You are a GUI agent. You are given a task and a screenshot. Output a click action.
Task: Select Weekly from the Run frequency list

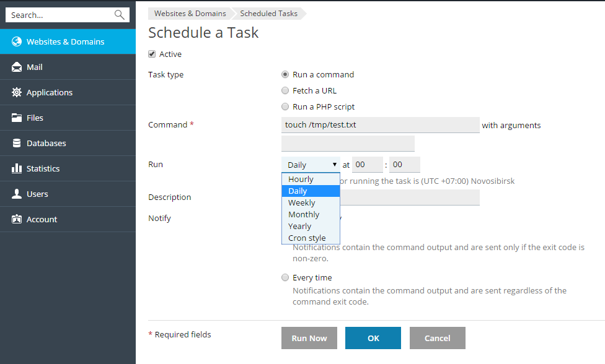click(x=302, y=203)
